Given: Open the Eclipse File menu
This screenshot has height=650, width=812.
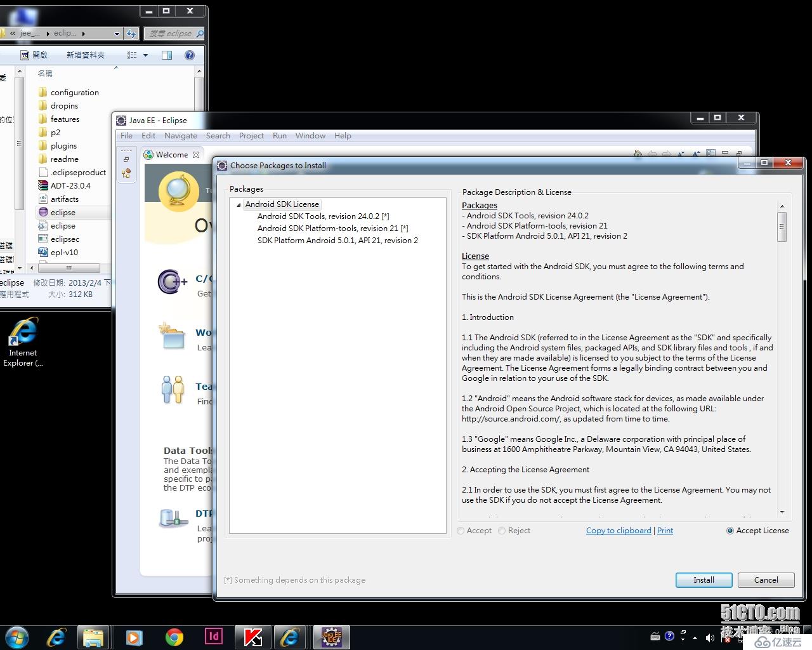Looking at the screenshot, I should 127,136.
